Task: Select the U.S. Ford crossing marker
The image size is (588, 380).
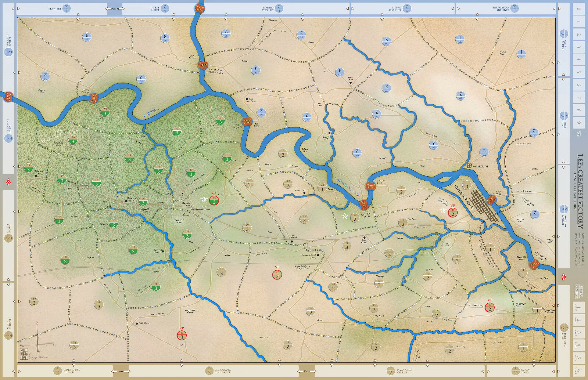Action: tap(247, 121)
